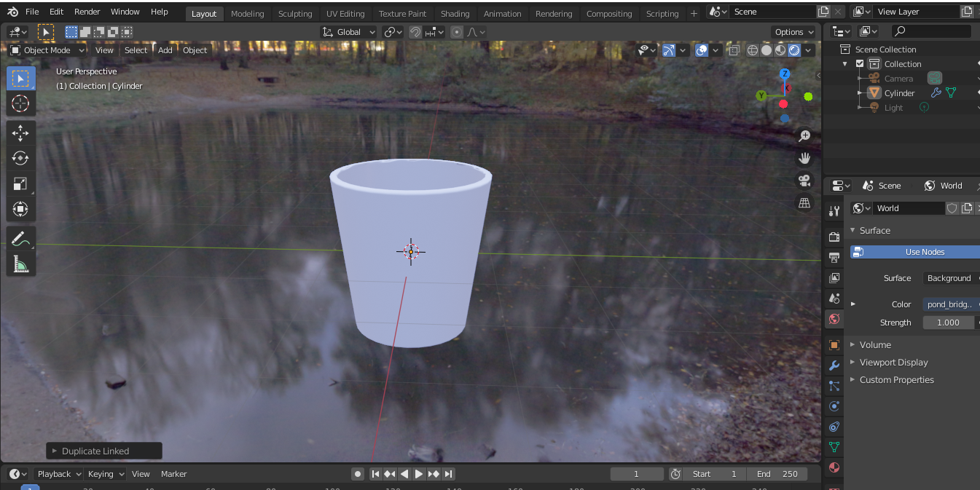Toggle Show Gizmo button
This screenshot has width=980, height=490.
[x=668, y=50]
